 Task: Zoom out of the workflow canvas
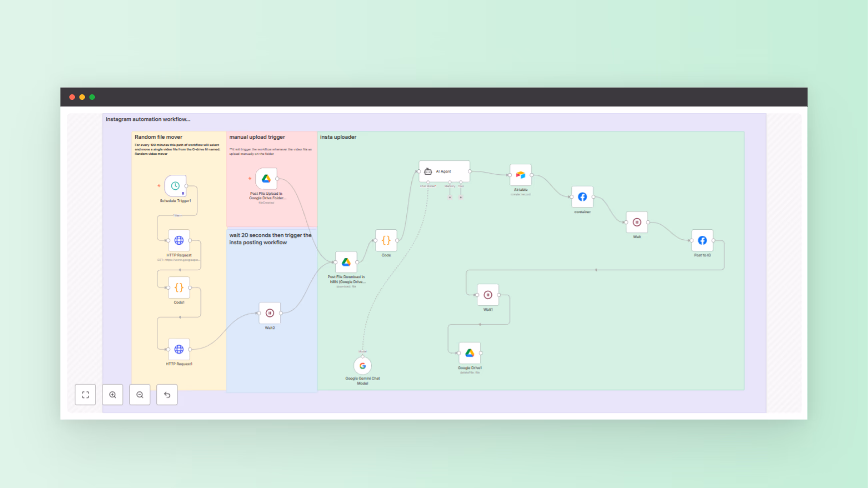139,394
